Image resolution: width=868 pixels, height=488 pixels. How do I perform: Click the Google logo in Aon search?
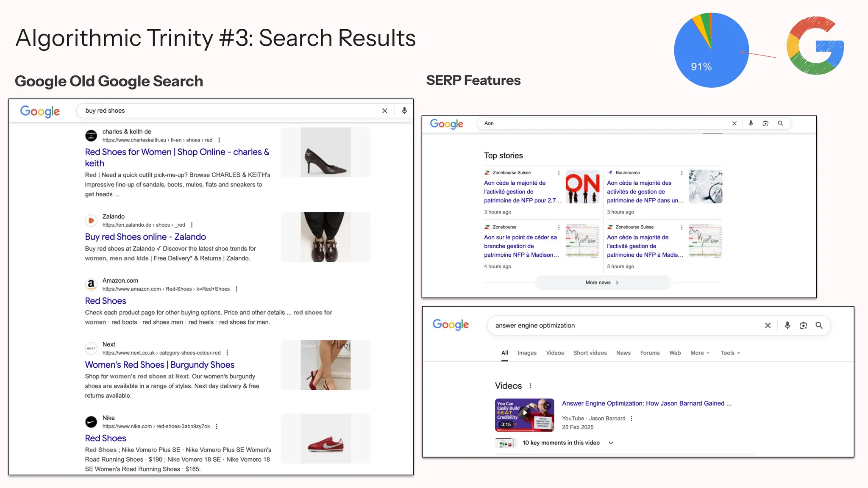[446, 124]
